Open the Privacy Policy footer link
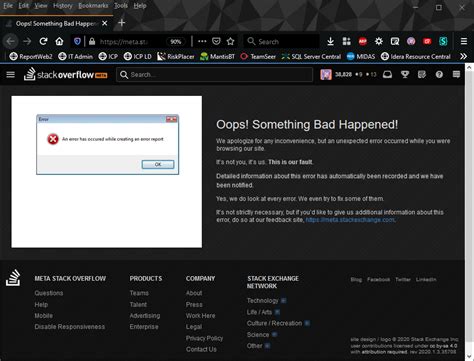The height and width of the screenshot is (361, 474). click(204, 338)
